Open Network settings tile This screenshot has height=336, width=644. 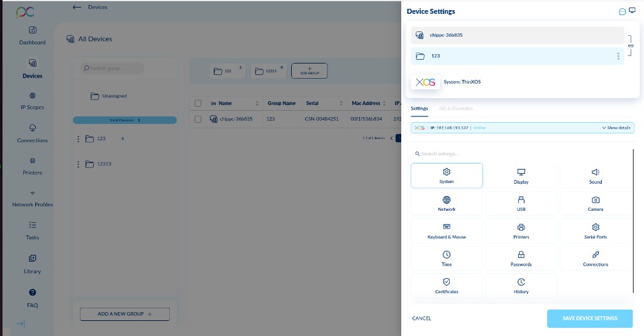tap(447, 203)
